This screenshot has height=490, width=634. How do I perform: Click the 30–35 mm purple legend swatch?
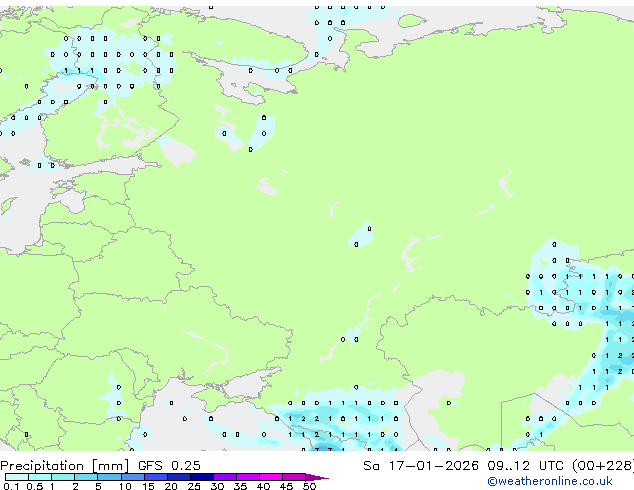tap(224, 477)
